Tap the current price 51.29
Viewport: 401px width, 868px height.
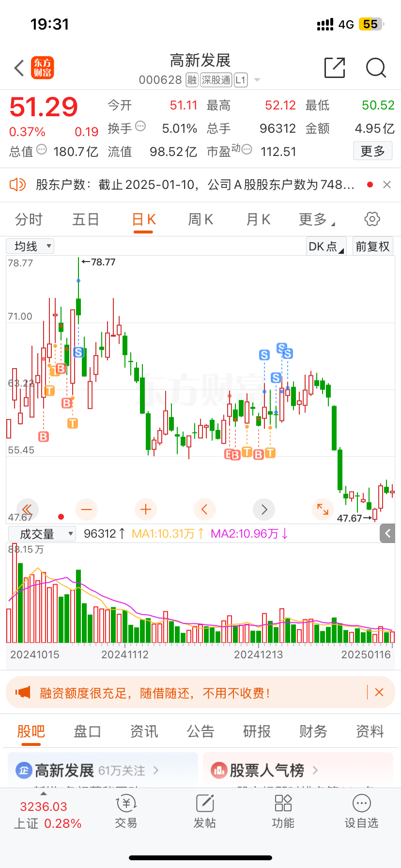pos(44,107)
